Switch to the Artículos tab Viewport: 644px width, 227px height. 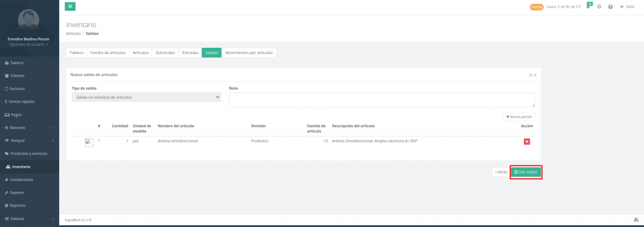140,53
